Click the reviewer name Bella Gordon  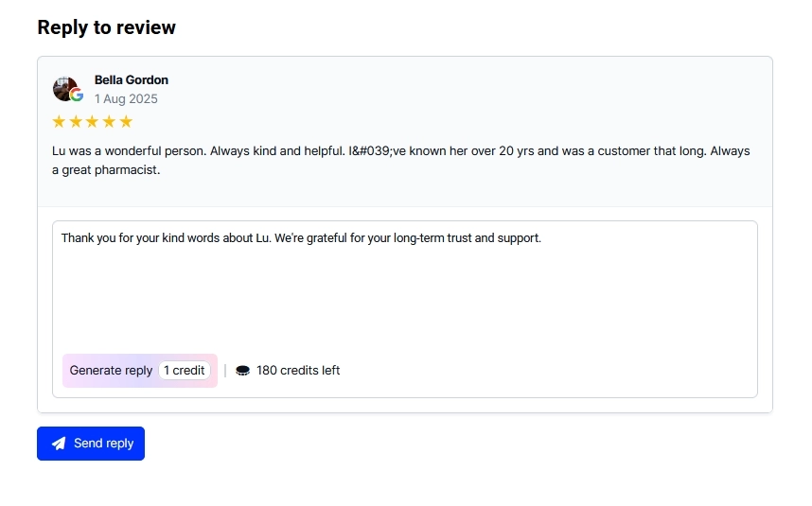132,80
